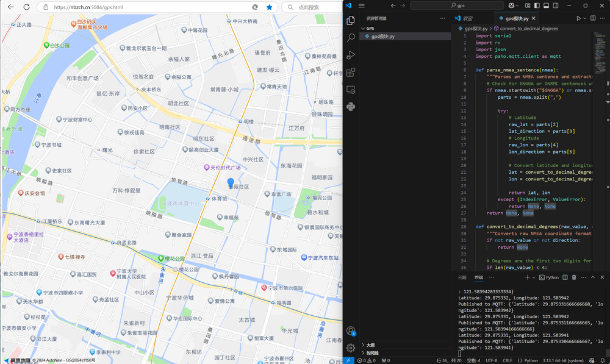
Task: Click the ports forwarded status item
Action: [x=386, y=360]
